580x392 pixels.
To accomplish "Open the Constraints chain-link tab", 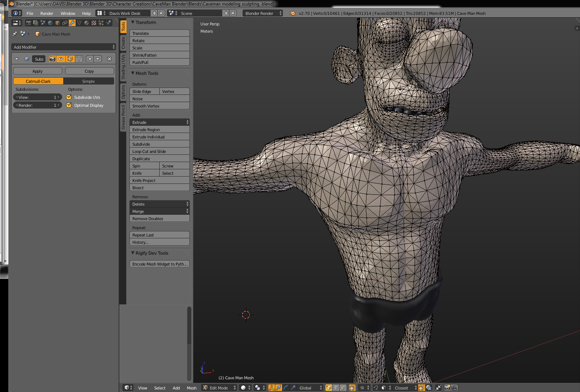I will tap(65, 23).
